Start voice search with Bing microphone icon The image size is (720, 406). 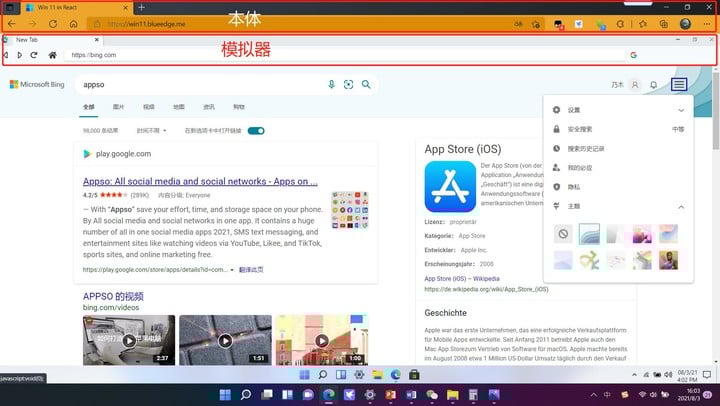(331, 85)
